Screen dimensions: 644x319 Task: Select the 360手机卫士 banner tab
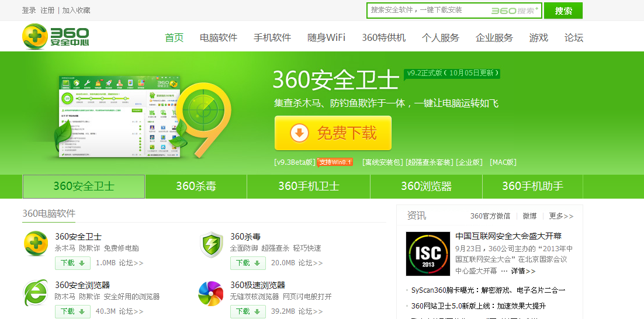tap(309, 186)
